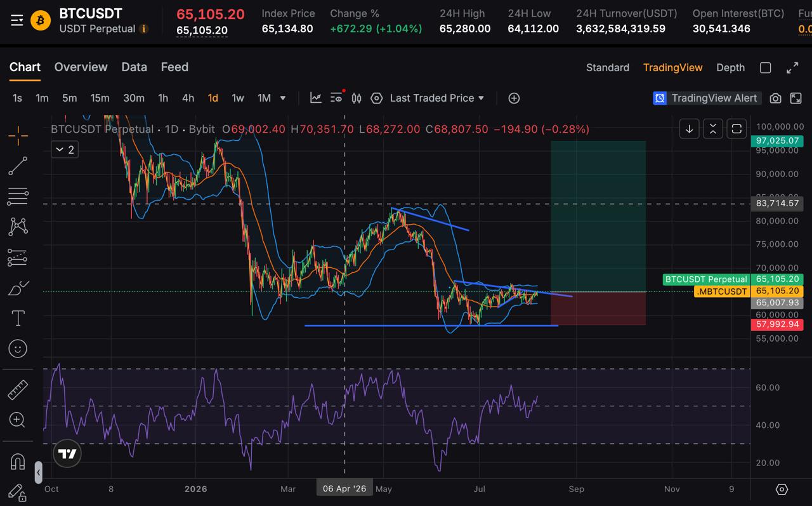Select the brush drawing tool
This screenshot has width=812, height=506.
18,288
